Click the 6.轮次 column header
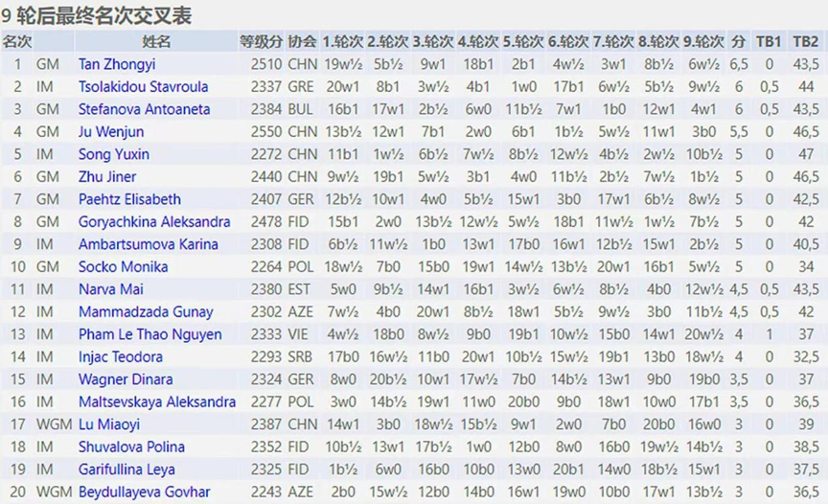 click(x=568, y=42)
